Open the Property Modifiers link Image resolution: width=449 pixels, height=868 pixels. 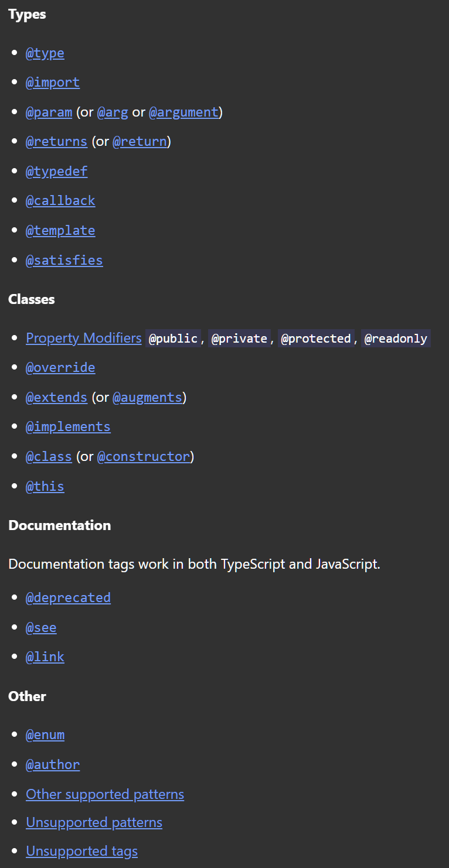pos(84,338)
